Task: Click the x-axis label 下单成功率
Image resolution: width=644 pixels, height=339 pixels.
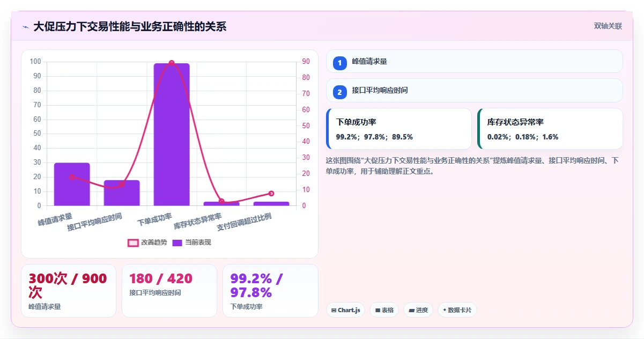Action: coord(154,220)
